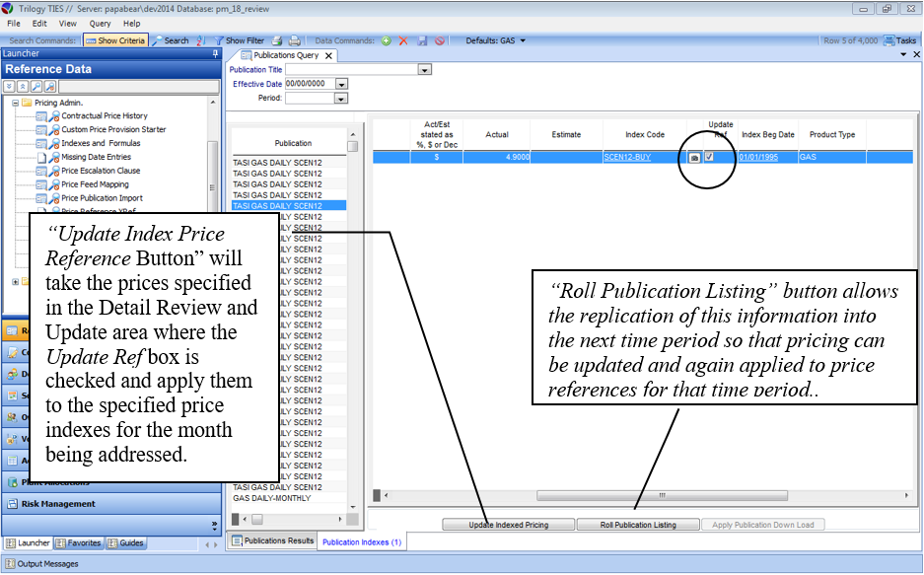Open the Publication Title dropdown

pyautogui.click(x=425, y=70)
